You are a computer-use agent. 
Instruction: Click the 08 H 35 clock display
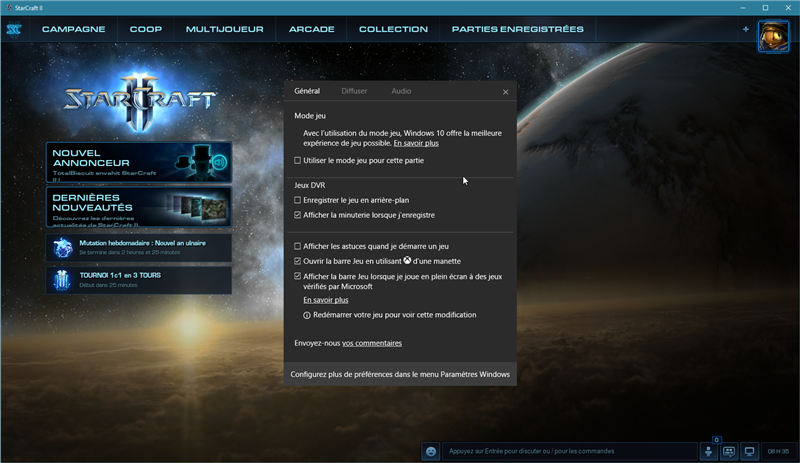click(x=778, y=451)
